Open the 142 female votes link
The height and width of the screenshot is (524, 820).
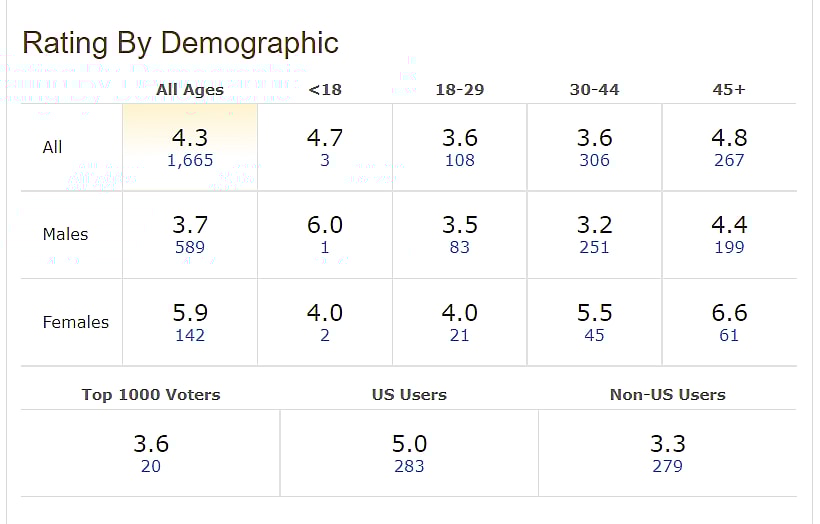coord(190,335)
